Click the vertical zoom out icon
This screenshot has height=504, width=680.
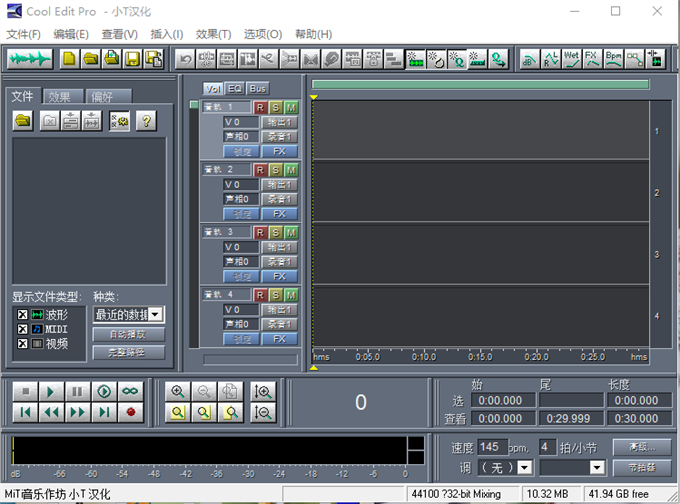[264, 411]
